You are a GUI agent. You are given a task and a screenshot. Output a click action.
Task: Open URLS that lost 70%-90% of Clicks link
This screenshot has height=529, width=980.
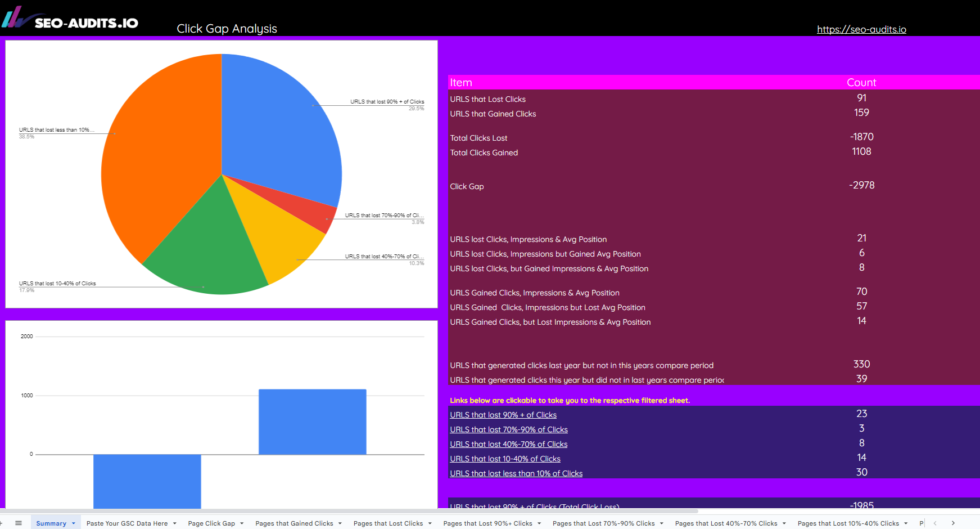pyautogui.click(x=508, y=429)
